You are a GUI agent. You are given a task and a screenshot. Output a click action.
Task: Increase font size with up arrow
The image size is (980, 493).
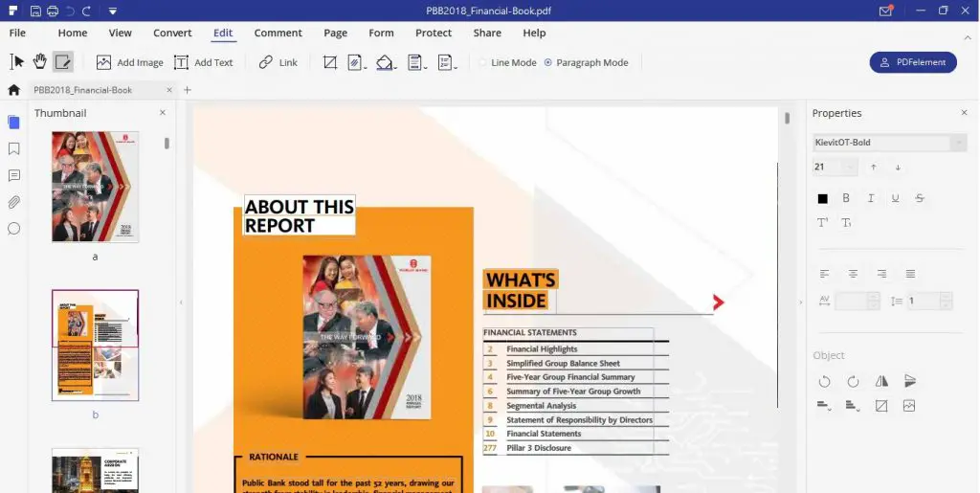874,167
